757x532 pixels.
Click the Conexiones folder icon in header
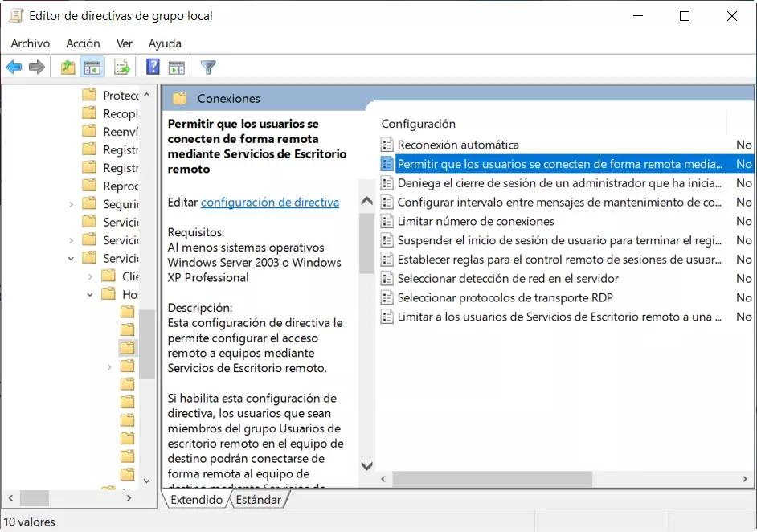coord(179,99)
